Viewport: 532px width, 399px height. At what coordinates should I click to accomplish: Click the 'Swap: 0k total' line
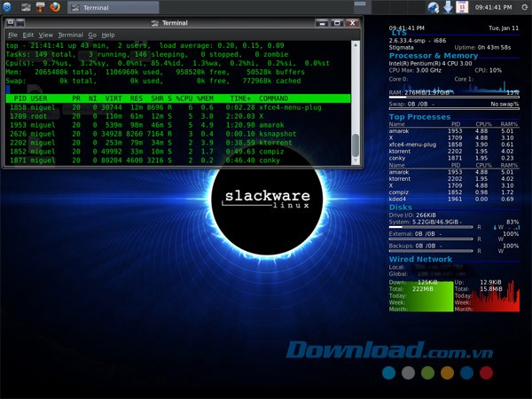click(153, 81)
